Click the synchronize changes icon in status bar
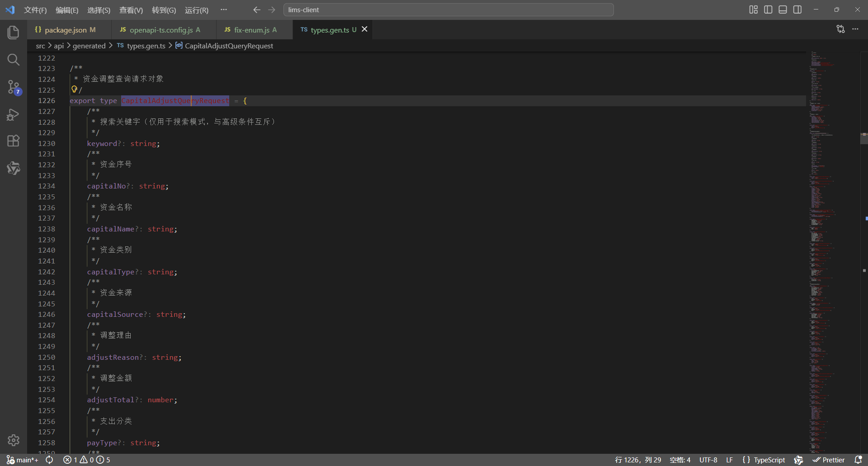This screenshot has height=466, width=868. 50,460
